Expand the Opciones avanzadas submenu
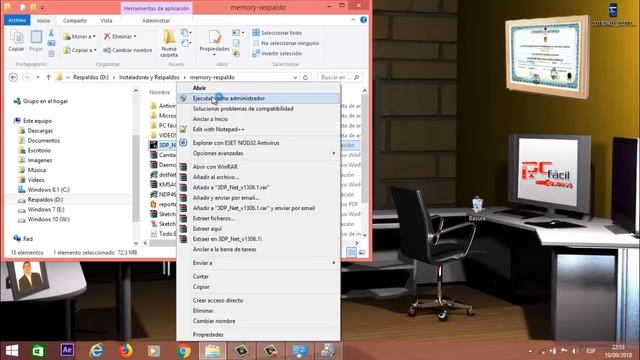The width and height of the screenshot is (640, 360). click(258, 153)
